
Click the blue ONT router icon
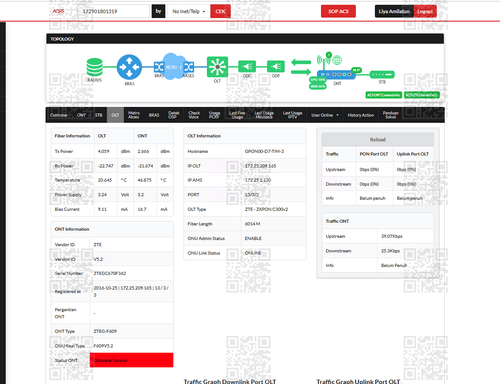point(336,75)
